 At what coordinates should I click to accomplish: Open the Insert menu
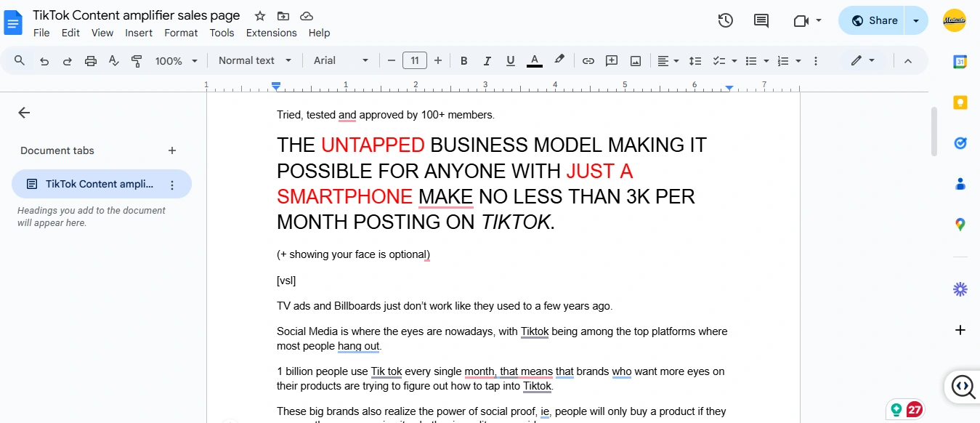(139, 33)
